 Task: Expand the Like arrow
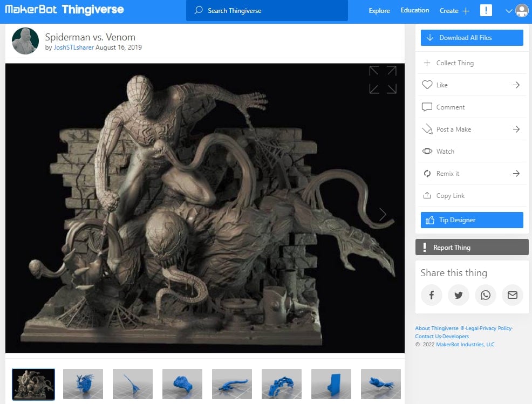(516, 85)
